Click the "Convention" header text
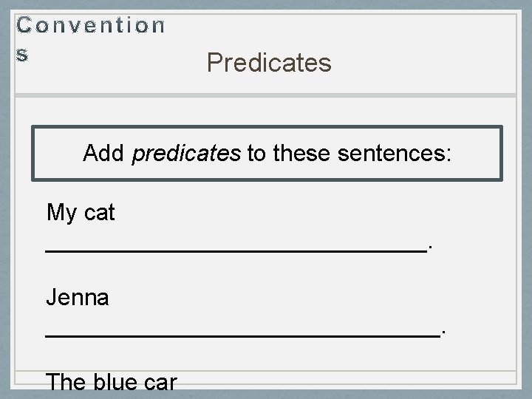 pyautogui.click(x=91, y=26)
